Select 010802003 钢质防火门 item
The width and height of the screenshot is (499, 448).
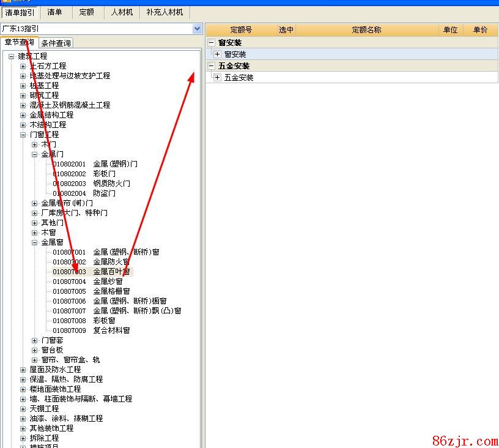pos(92,184)
